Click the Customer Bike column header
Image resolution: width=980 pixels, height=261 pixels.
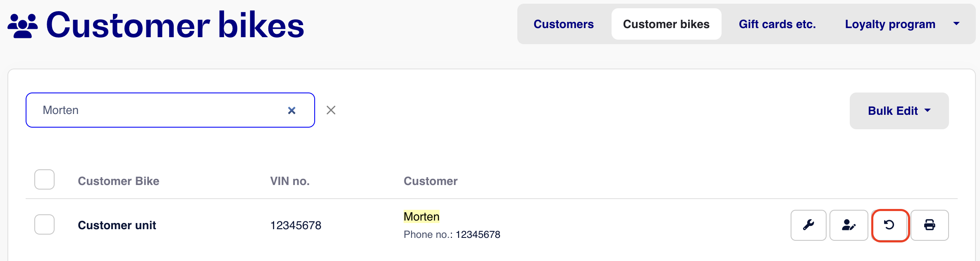coord(119,181)
